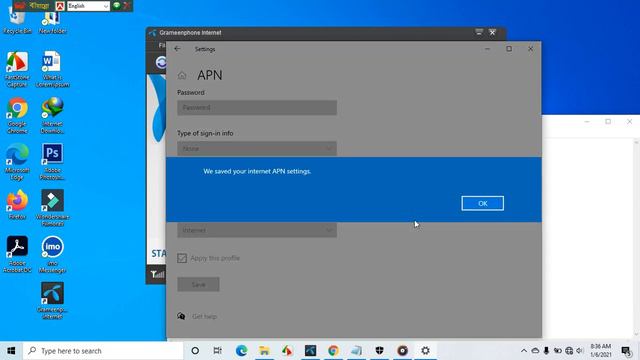The height and width of the screenshot is (360, 640).
Task: Expand the Internet APN type dropdown
Action: [x=257, y=230]
